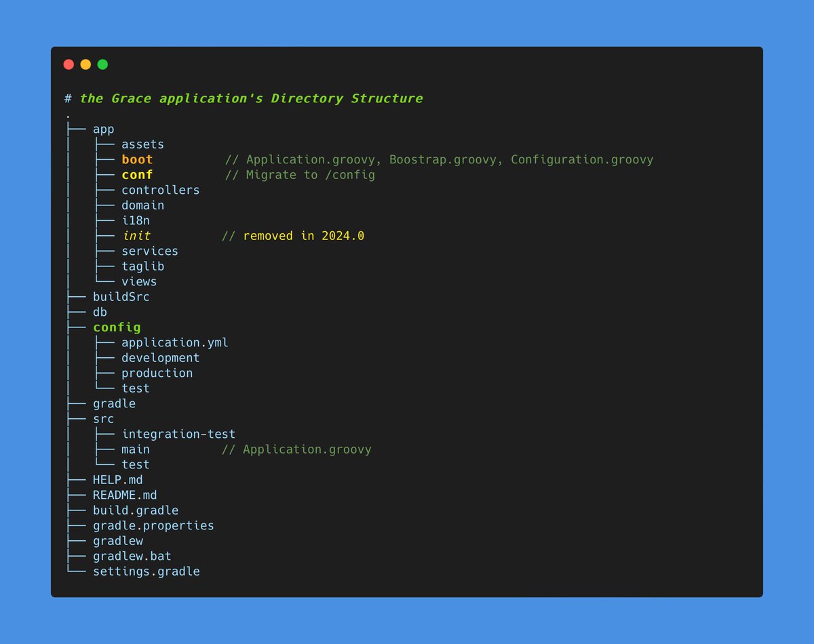Select the top-level "app" directory entry

click(x=104, y=129)
